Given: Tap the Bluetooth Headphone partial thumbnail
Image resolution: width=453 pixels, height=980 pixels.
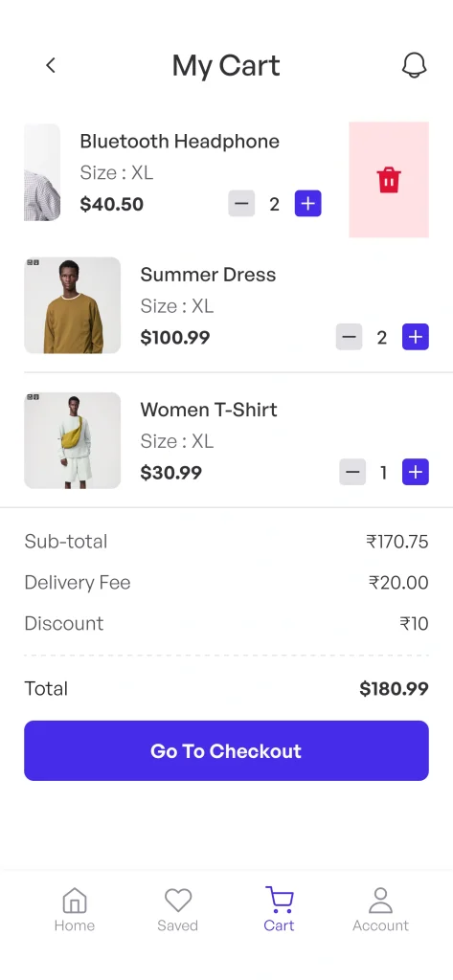Looking at the screenshot, I should [42, 172].
